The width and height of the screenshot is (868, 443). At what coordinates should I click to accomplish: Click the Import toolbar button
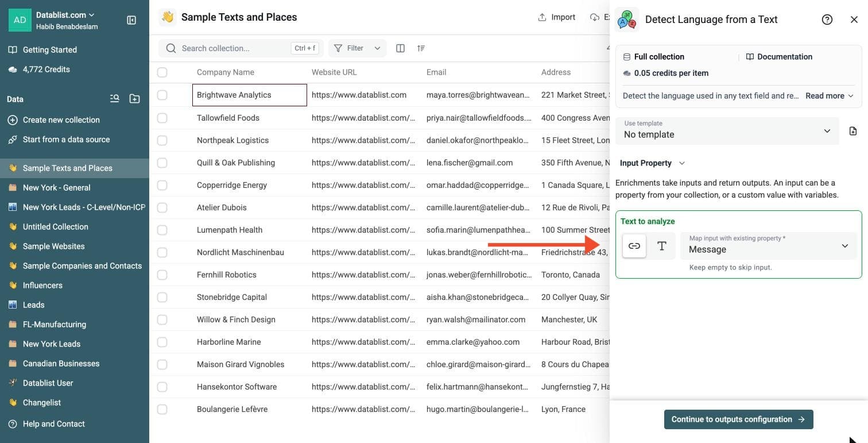coord(556,17)
